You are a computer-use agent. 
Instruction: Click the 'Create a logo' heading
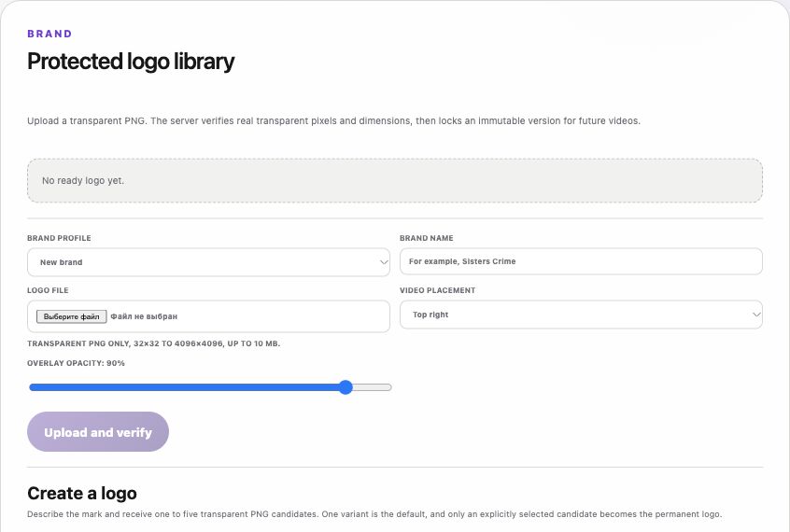pyautogui.click(x=82, y=493)
